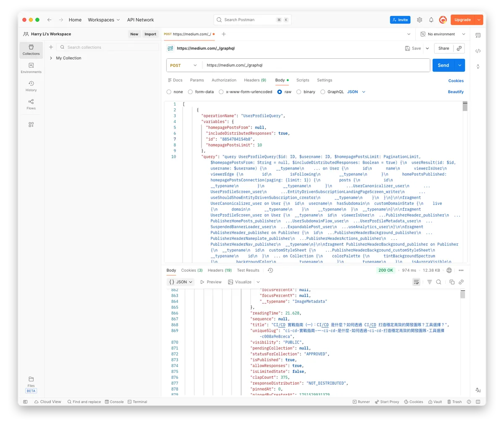Open the History sidebar panel
Image resolution: width=504 pixels, height=430 pixels.
pyautogui.click(x=31, y=86)
